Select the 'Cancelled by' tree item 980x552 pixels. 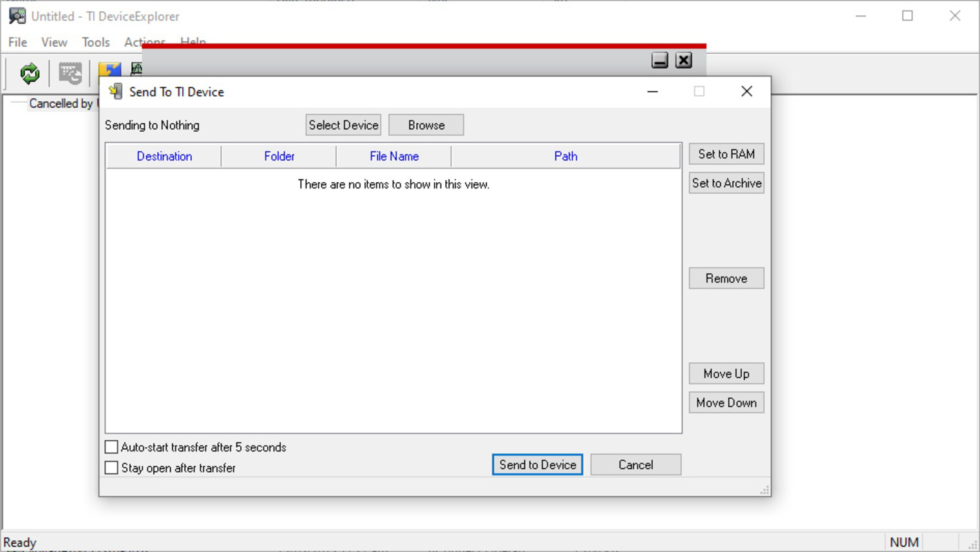[61, 103]
